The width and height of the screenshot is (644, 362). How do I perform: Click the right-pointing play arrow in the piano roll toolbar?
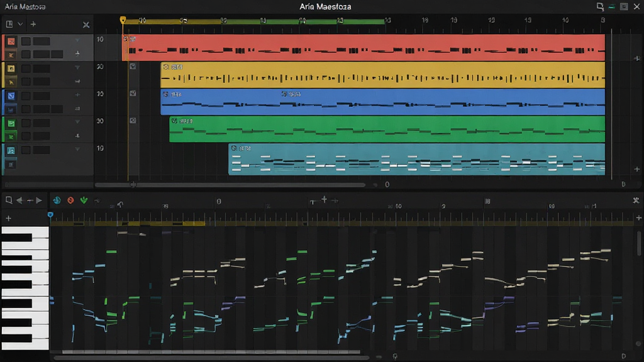point(39,200)
